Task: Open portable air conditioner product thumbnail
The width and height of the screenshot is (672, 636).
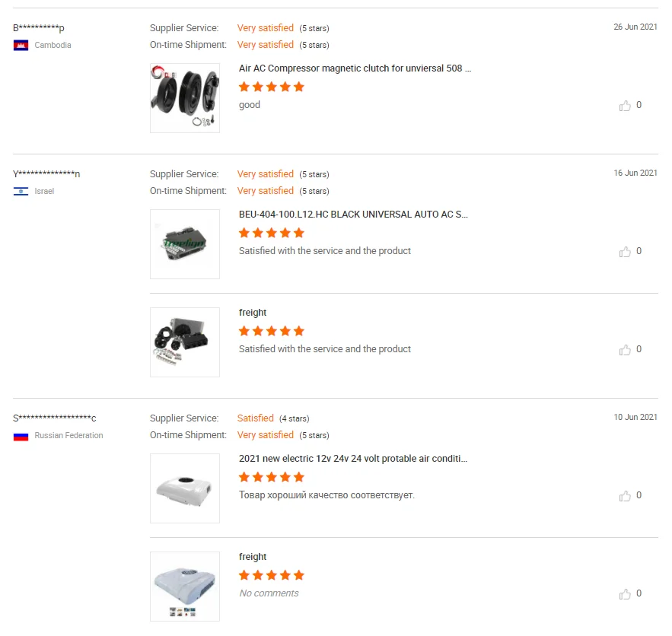Action: tap(185, 488)
